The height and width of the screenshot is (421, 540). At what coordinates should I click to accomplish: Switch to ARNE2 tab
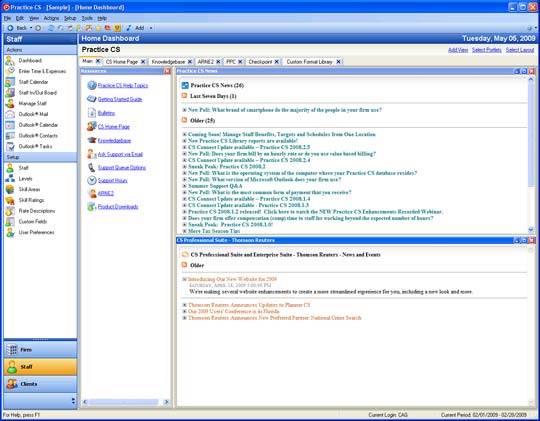tap(206, 62)
